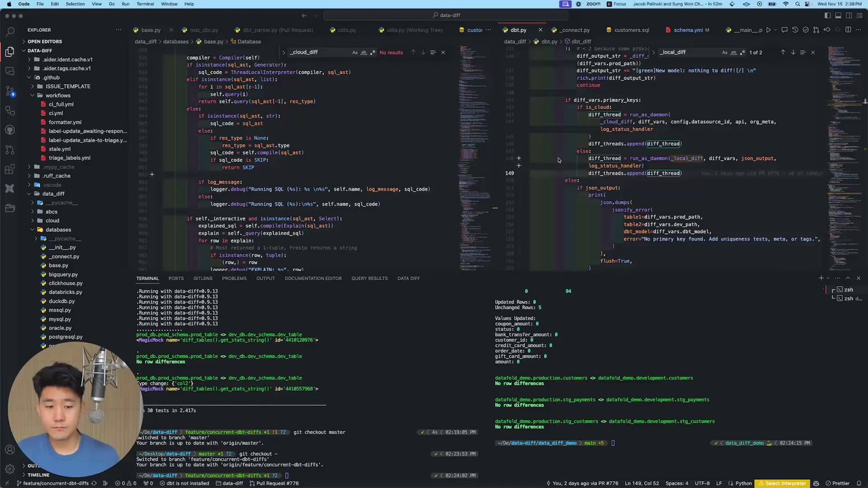The width and height of the screenshot is (868, 488).
Task: Open the run button dropdown arrow
Action: pos(776,30)
